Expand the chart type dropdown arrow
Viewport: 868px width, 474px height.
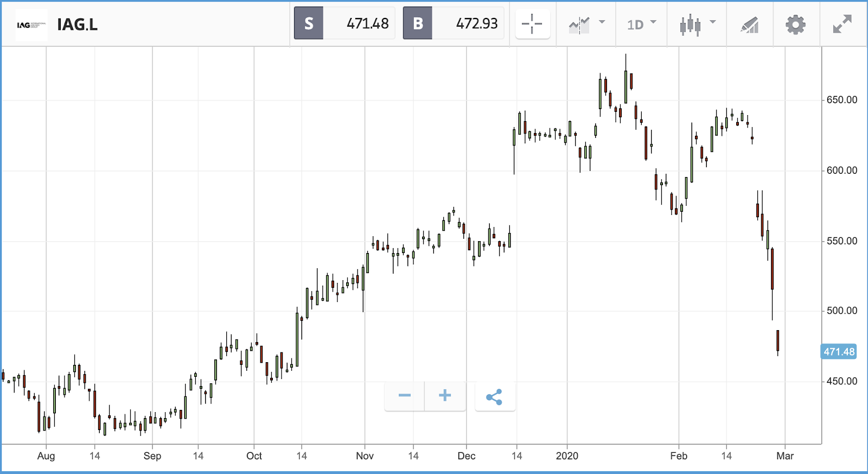[713, 22]
